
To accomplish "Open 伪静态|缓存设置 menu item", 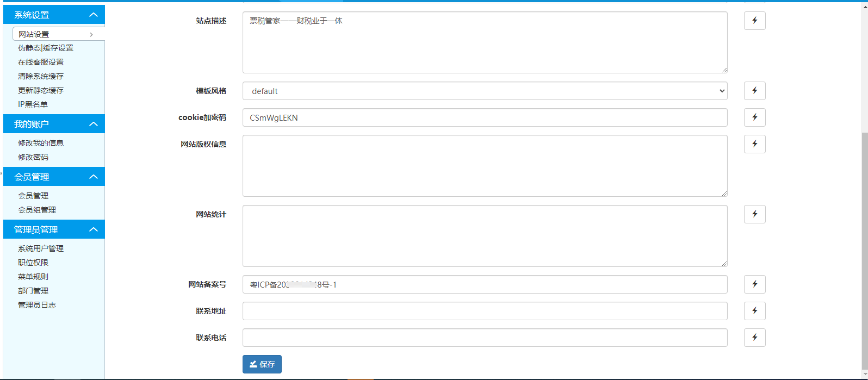I will coord(46,48).
